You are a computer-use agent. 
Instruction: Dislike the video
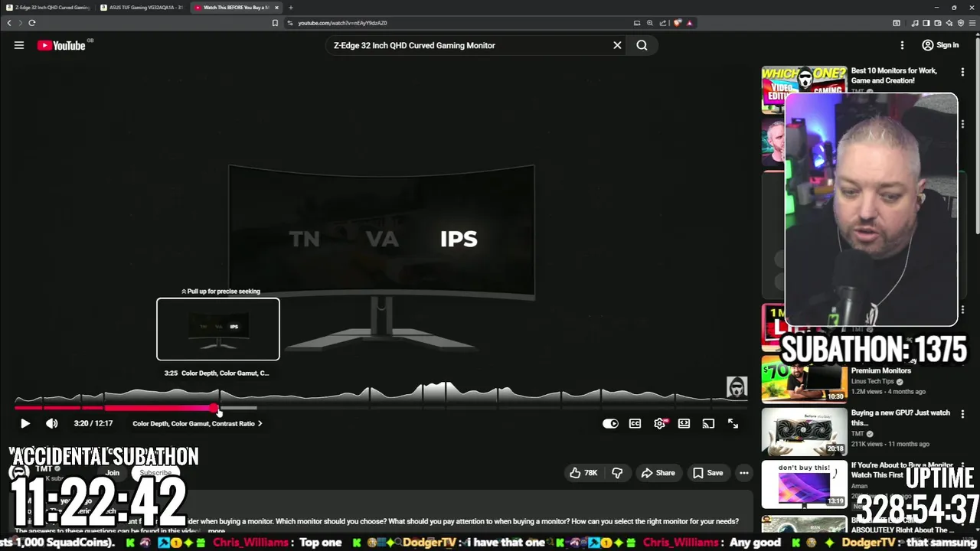[x=617, y=473]
